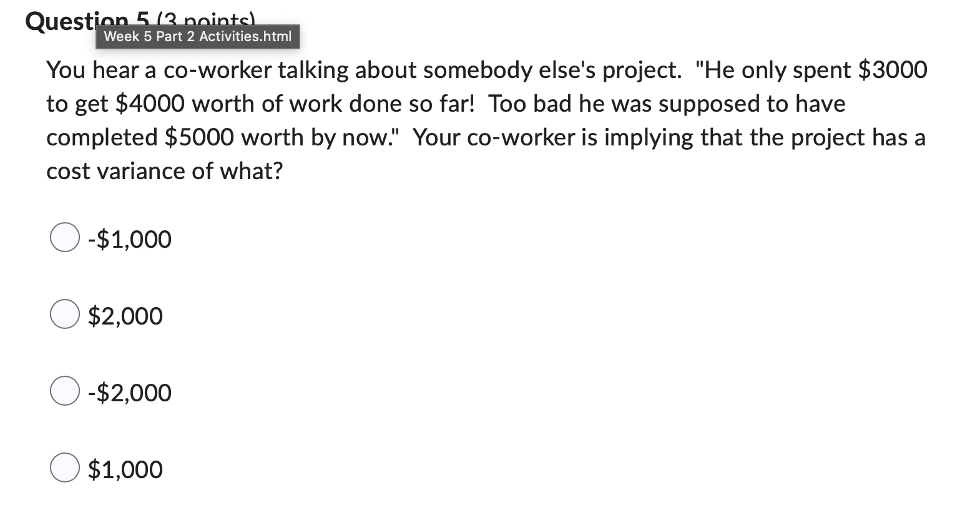Click the $1,000 answer label text
The height and width of the screenshot is (523, 980).
(x=124, y=469)
